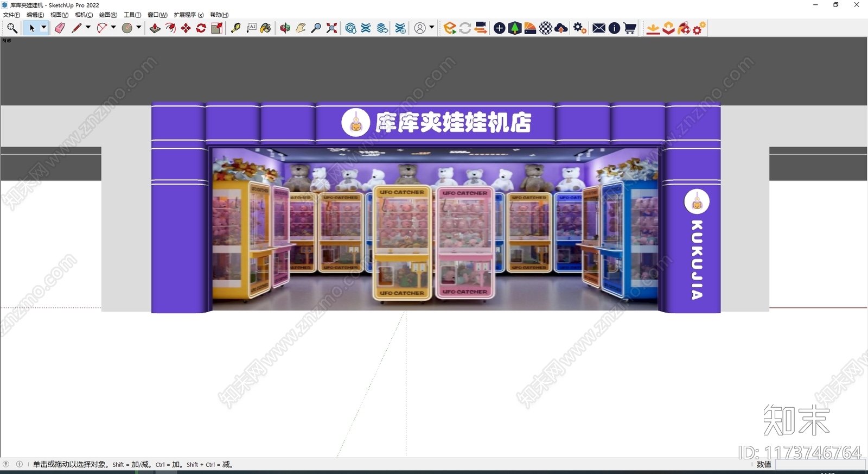Image resolution: width=868 pixels, height=474 pixels.
Task: Pick the Scale tool
Action: click(x=217, y=28)
